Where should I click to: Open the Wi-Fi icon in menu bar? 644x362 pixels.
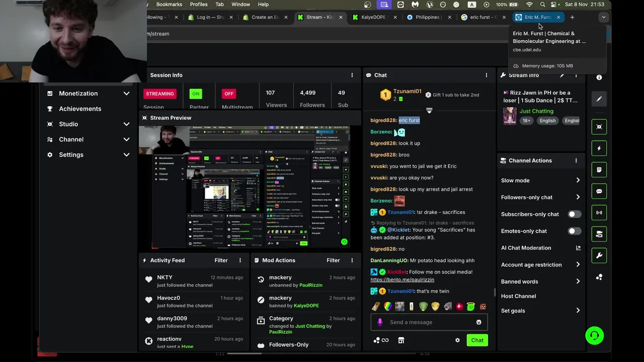529,5
